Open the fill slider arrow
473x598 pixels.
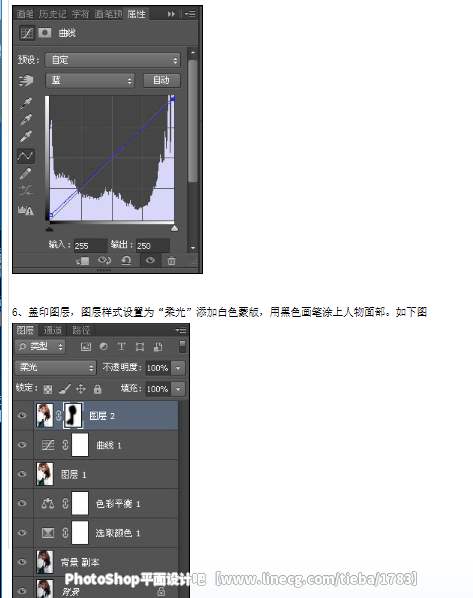point(178,389)
